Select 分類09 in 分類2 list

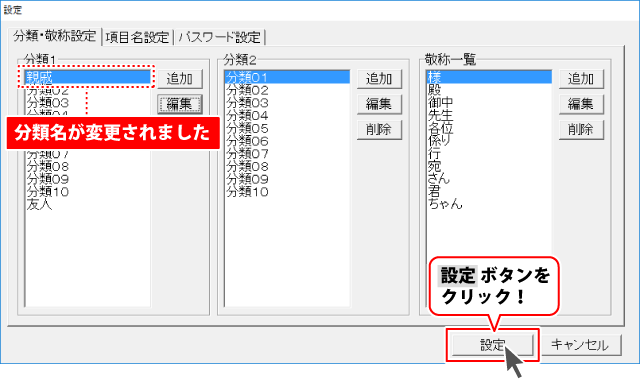tap(287, 179)
